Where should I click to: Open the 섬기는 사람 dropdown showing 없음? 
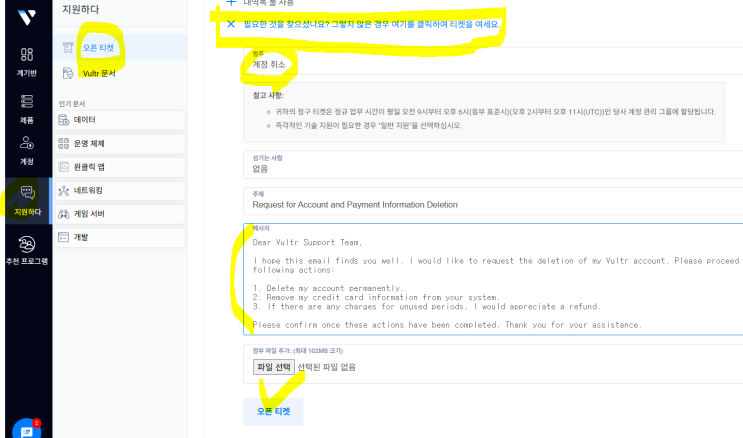coord(493,164)
